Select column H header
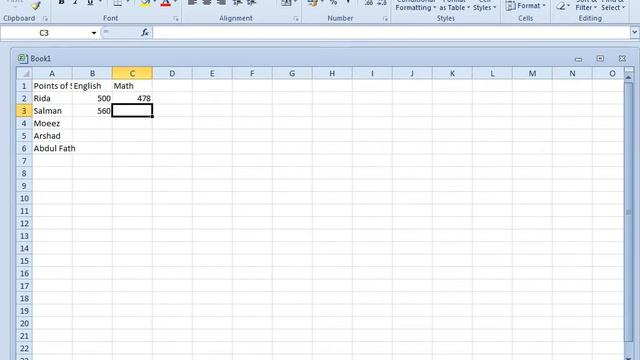The image size is (640, 360). pos(332,73)
